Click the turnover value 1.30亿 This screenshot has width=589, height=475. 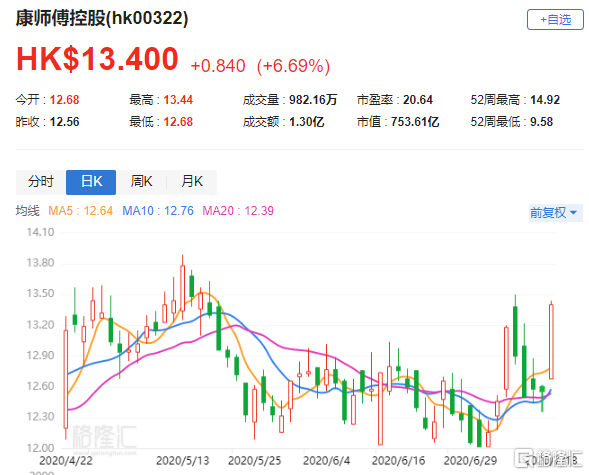coord(307,122)
